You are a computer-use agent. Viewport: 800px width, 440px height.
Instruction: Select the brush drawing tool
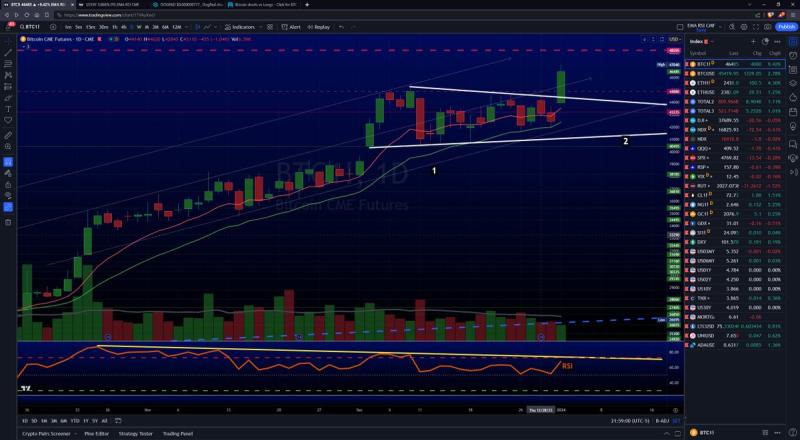point(8,97)
